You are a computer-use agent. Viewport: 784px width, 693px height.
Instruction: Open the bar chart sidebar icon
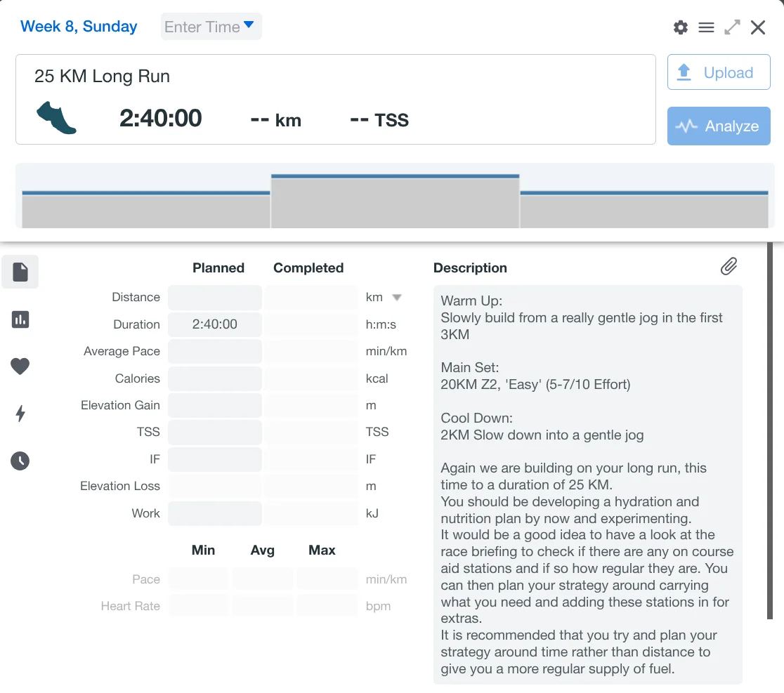(x=20, y=319)
